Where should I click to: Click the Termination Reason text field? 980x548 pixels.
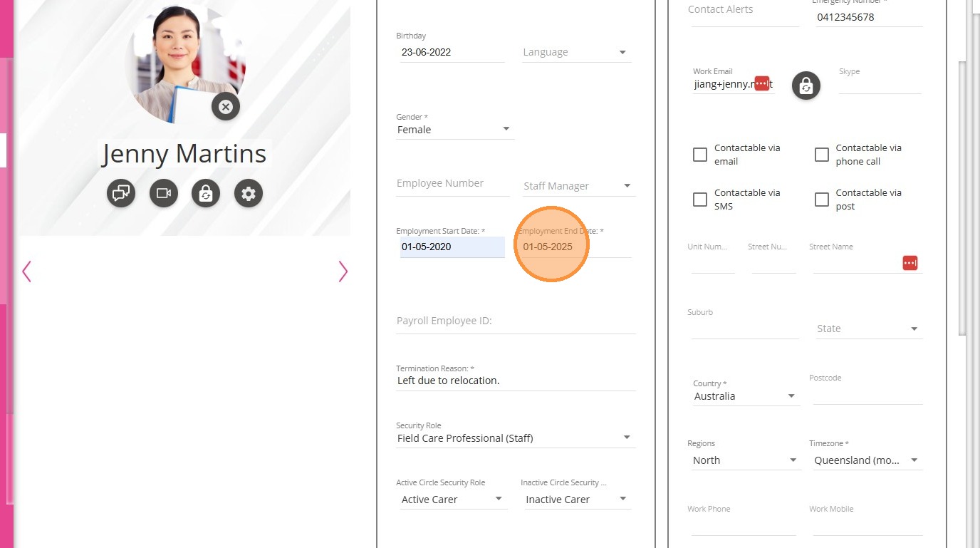point(515,381)
